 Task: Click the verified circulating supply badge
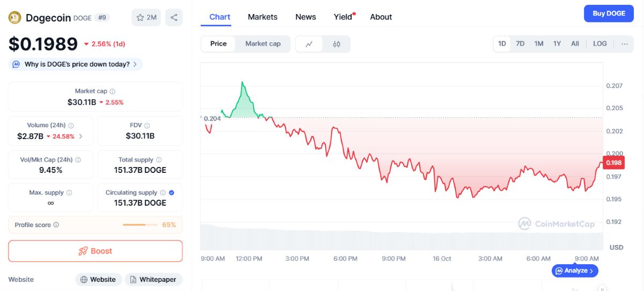tap(171, 193)
